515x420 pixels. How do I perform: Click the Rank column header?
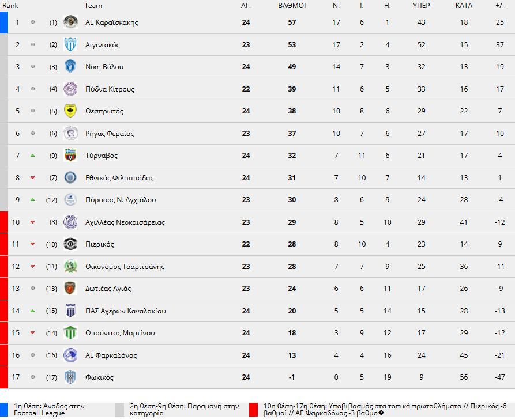(10, 6)
